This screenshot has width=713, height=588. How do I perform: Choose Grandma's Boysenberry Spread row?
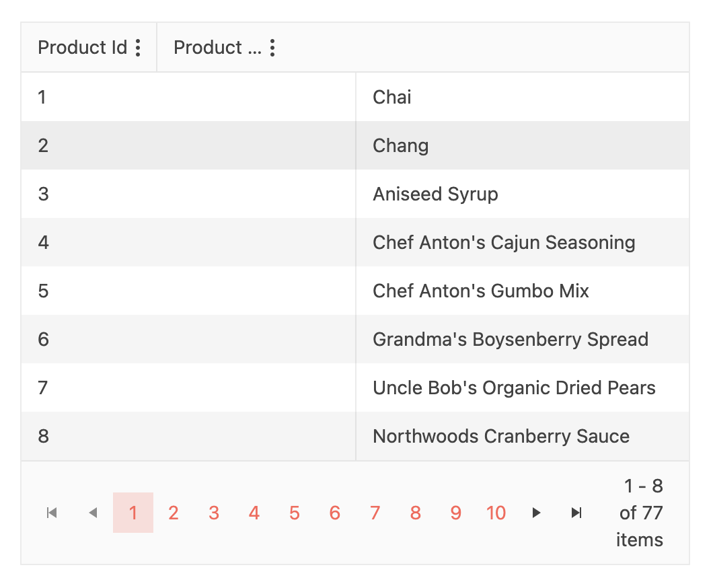pos(511,340)
